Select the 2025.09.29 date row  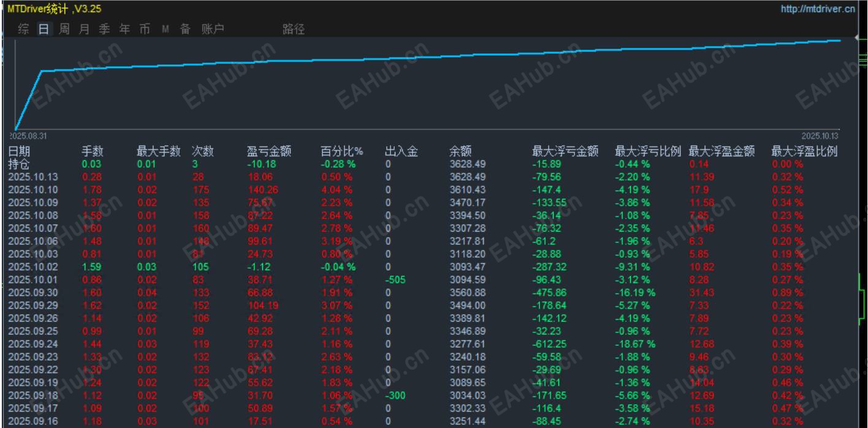click(32, 306)
